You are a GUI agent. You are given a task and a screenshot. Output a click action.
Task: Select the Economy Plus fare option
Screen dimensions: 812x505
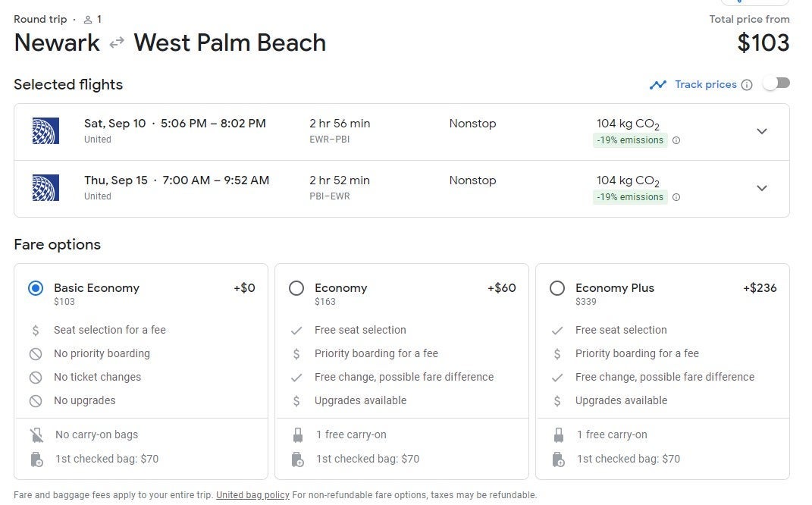point(557,288)
